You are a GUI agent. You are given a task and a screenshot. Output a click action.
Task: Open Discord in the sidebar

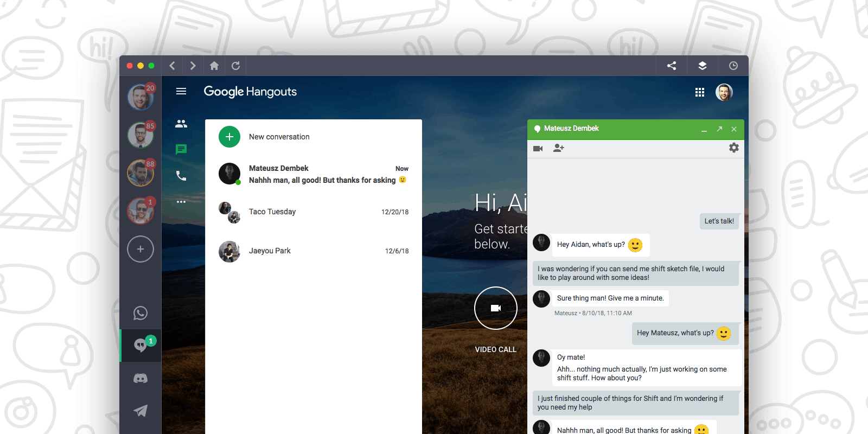pos(141,378)
